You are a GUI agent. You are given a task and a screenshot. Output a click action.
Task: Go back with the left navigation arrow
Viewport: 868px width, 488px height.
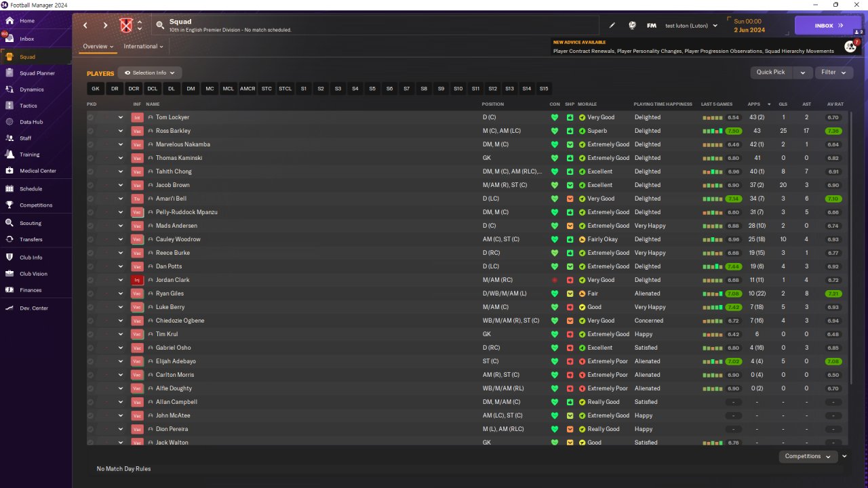click(85, 26)
